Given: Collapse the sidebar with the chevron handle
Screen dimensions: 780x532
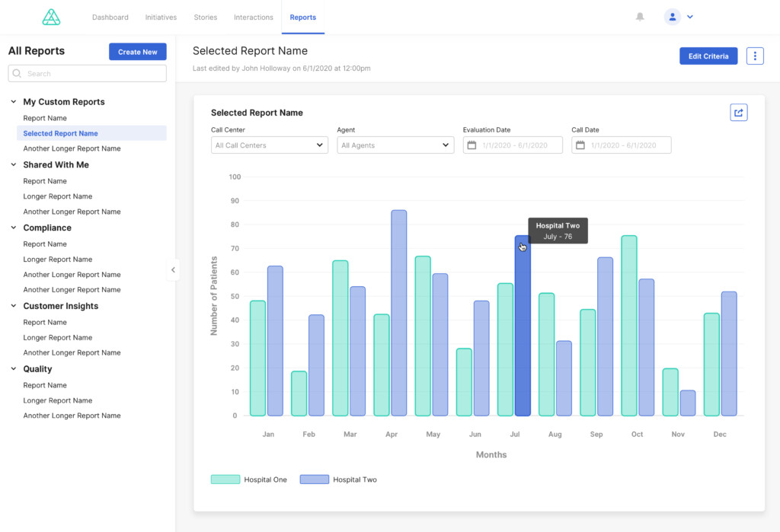Looking at the screenshot, I should (174, 269).
